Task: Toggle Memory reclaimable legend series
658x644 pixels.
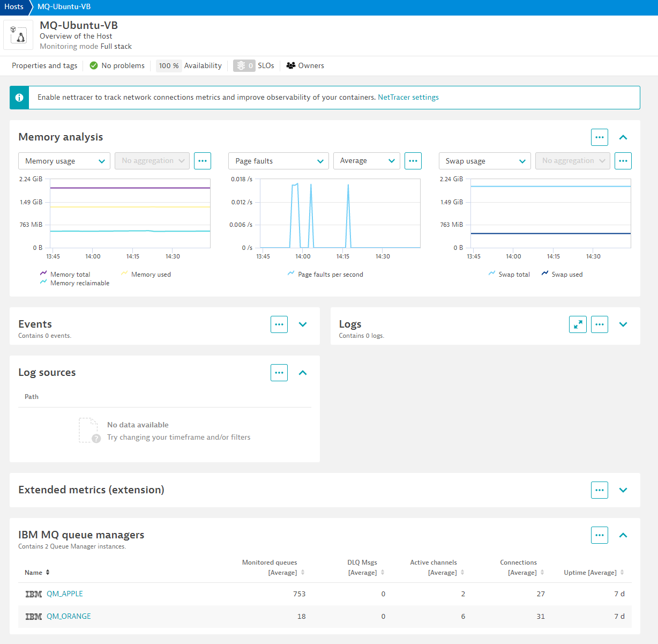Action: pos(79,283)
